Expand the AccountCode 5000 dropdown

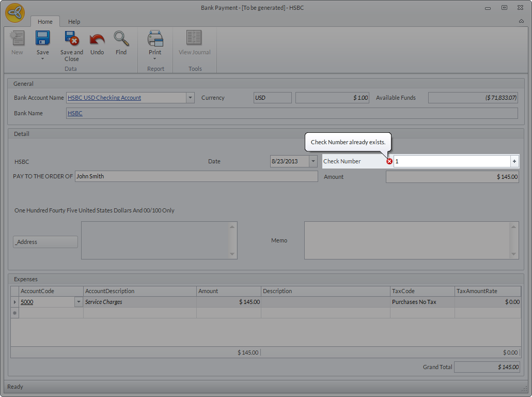pyautogui.click(x=79, y=302)
